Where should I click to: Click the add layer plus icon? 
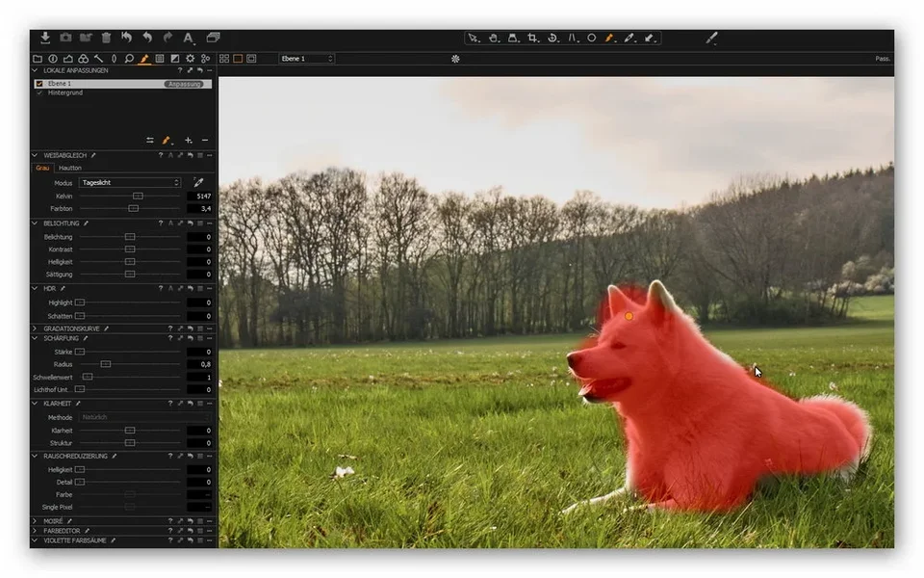188,141
